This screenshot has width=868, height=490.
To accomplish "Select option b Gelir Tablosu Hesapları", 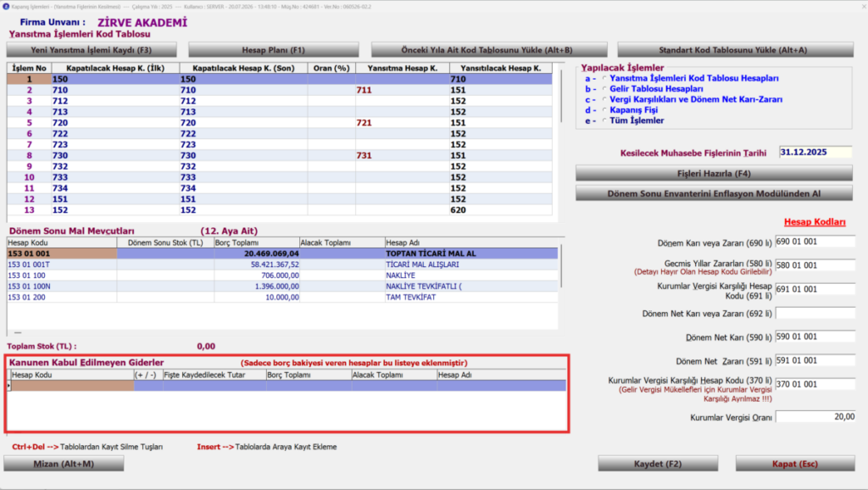I will (x=604, y=89).
